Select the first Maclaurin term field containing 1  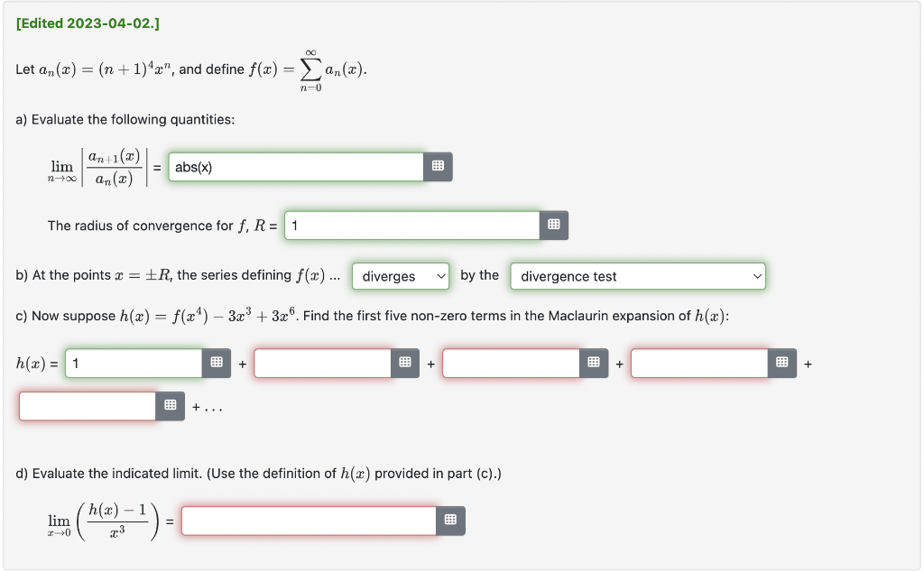coord(133,363)
